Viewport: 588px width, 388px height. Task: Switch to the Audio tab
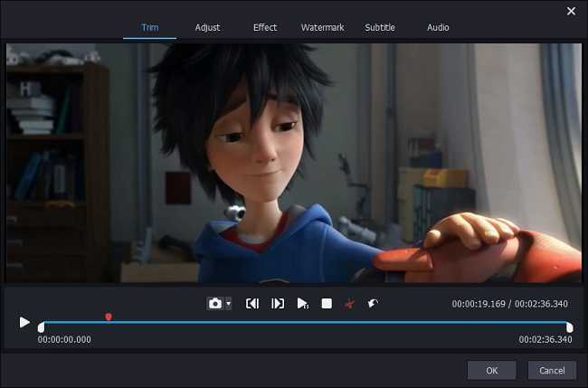tap(438, 27)
